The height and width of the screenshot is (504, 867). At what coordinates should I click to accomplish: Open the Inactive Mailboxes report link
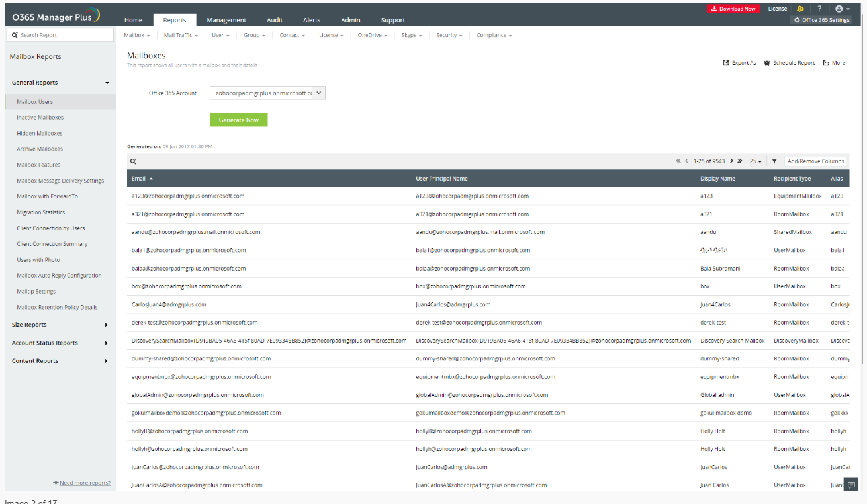click(40, 117)
